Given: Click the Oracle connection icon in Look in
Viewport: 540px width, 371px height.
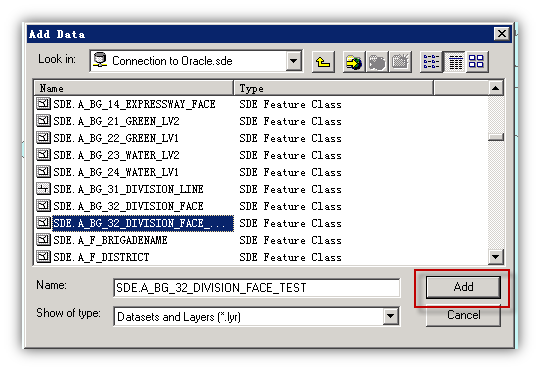Looking at the screenshot, I should tap(100, 60).
